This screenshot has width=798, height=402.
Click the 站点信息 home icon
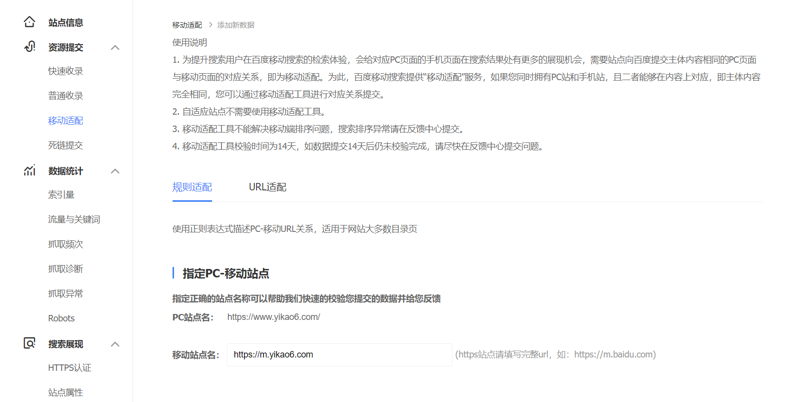[x=29, y=22]
